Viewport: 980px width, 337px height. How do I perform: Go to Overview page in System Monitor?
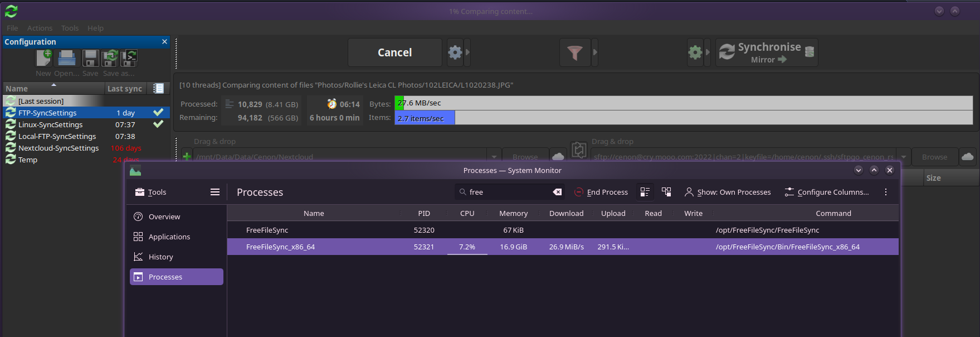(177, 216)
